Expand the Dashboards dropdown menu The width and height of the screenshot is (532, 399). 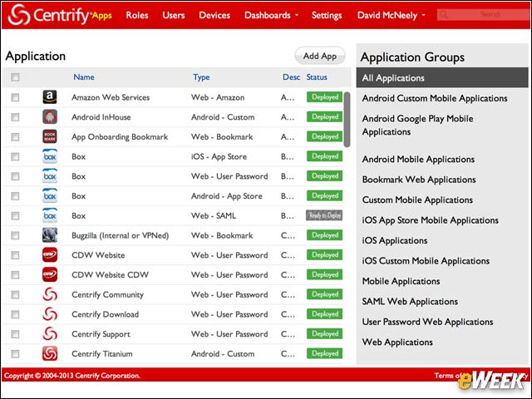tap(271, 15)
